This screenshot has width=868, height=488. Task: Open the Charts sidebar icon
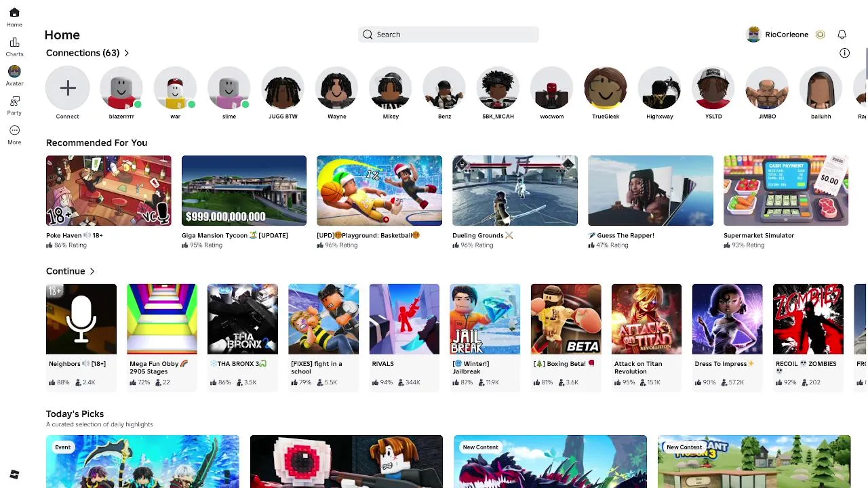pos(14,47)
